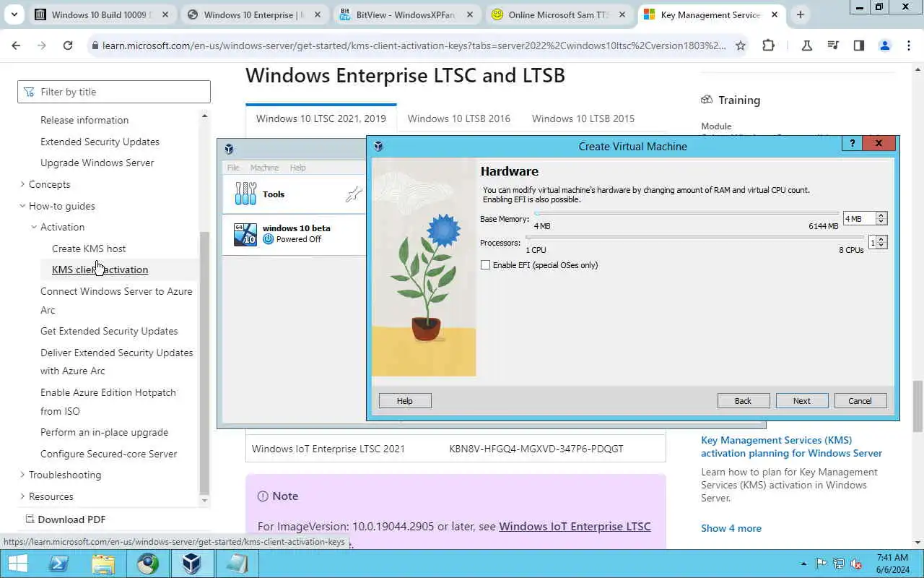Click the muted volume tray icon
The image size is (924, 578).
[x=857, y=564]
